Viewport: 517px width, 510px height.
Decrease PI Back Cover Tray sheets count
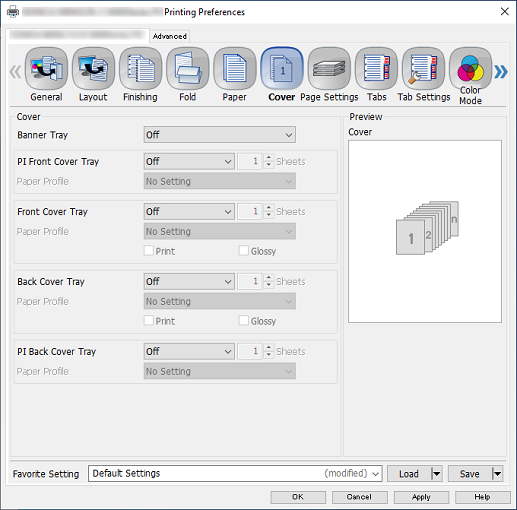(269, 355)
